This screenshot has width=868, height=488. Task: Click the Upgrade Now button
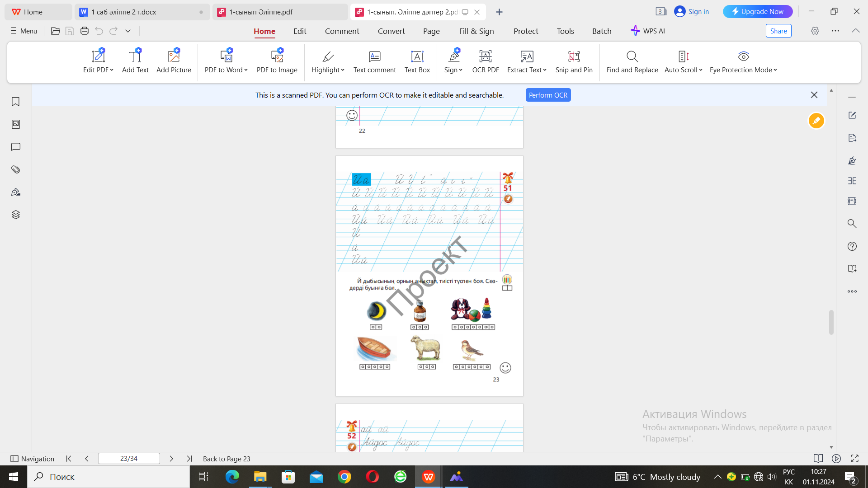(757, 12)
